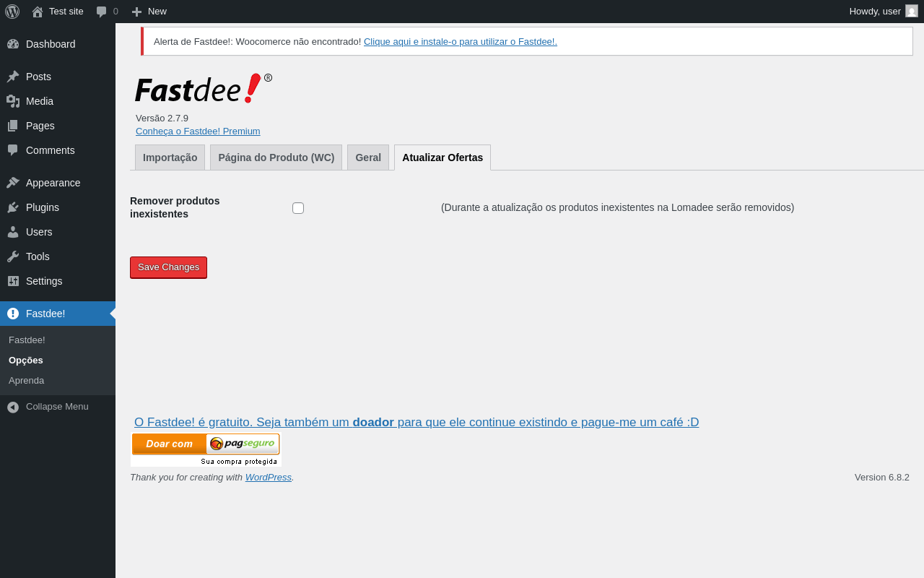Viewport: 924px width, 578px height.
Task: Click the Dashboard gauge icon
Action: pyautogui.click(x=13, y=44)
